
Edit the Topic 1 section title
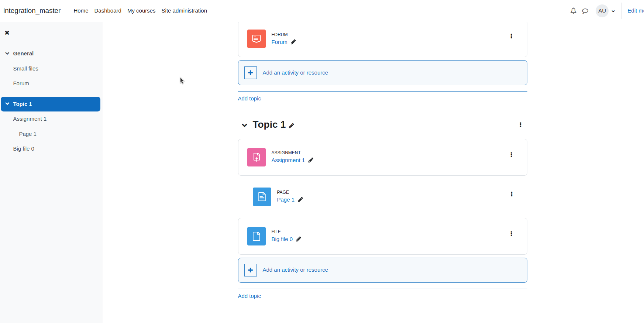(x=292, y=126)
